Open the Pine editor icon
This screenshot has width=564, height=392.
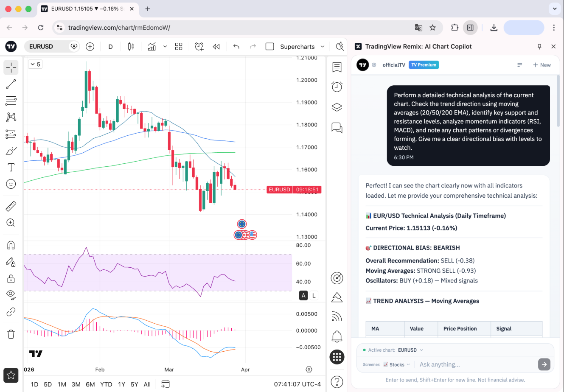337,297
